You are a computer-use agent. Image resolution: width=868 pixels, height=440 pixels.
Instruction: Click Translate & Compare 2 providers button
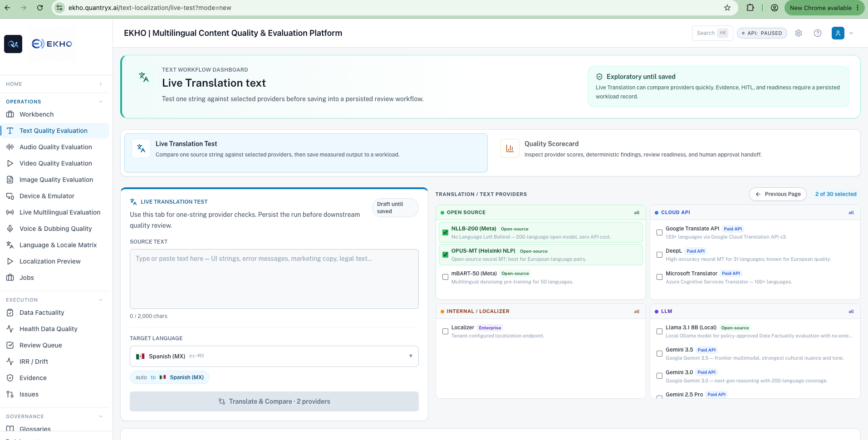(274, 401)
